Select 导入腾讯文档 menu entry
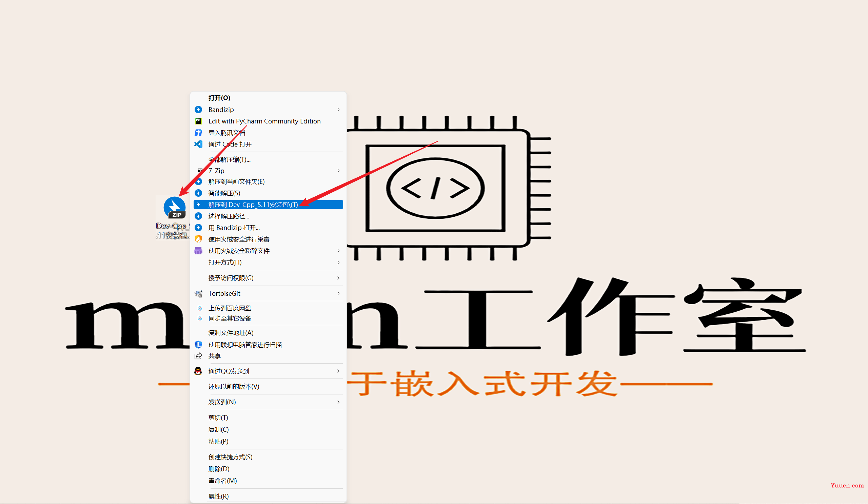868x504 pixels. coord(268,133)
